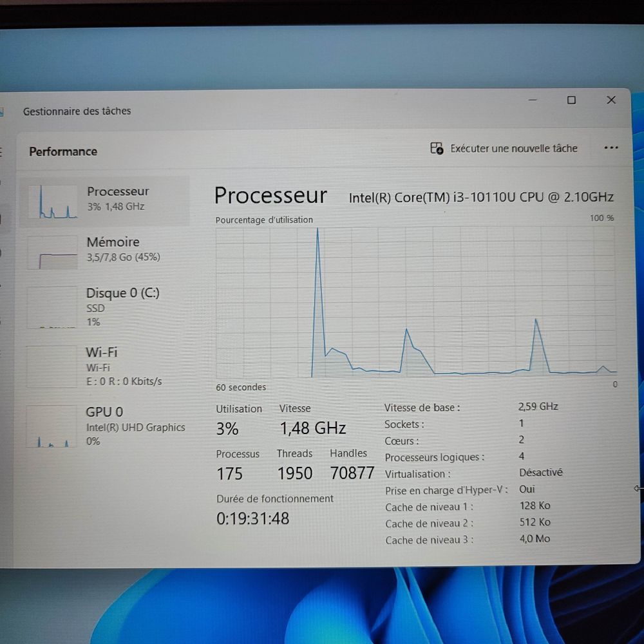Click the 60 secondes graph axis label
The height and width of the screenshot is (644, 644).
[241, 387]
